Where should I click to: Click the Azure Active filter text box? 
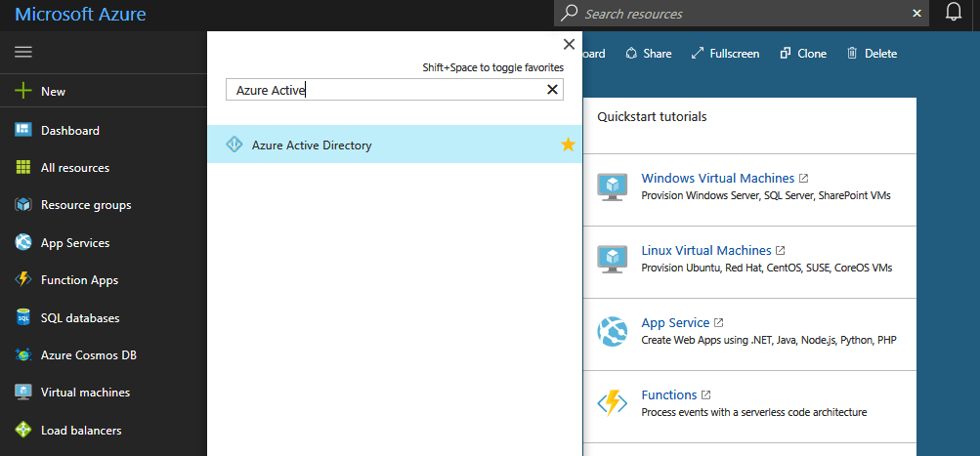pyautogui.click(x=395, y=89)
